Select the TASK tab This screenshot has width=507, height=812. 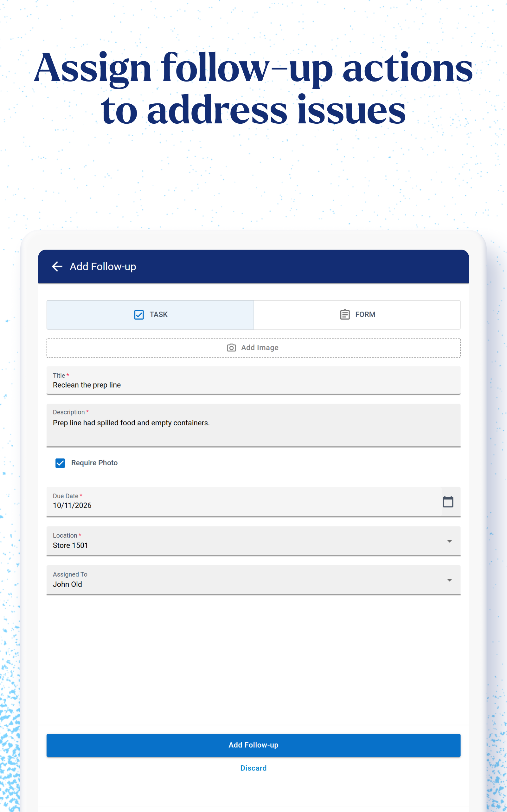coord(150,315)
